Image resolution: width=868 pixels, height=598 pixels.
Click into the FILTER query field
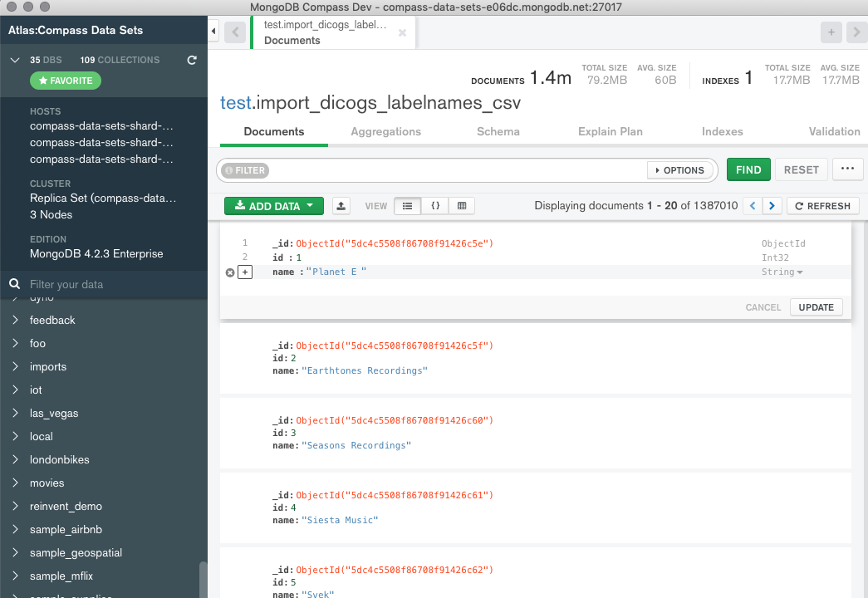457,170
